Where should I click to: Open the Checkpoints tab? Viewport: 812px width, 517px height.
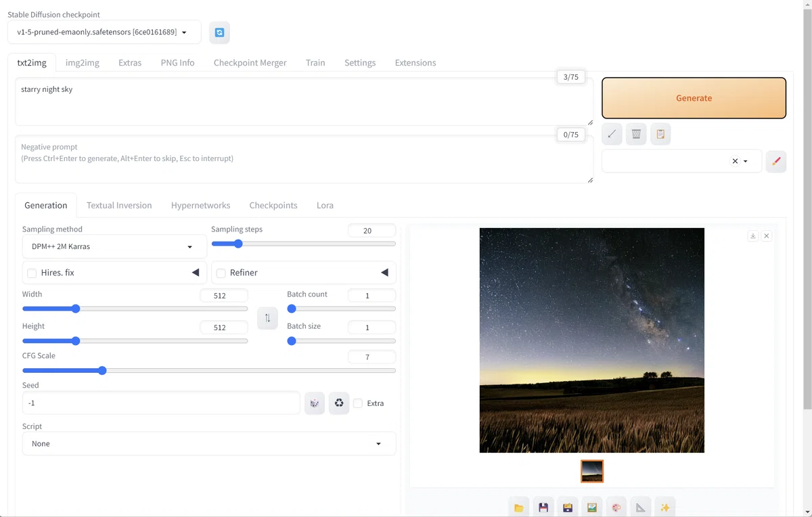pyautogui.click(x=273, y=205)
